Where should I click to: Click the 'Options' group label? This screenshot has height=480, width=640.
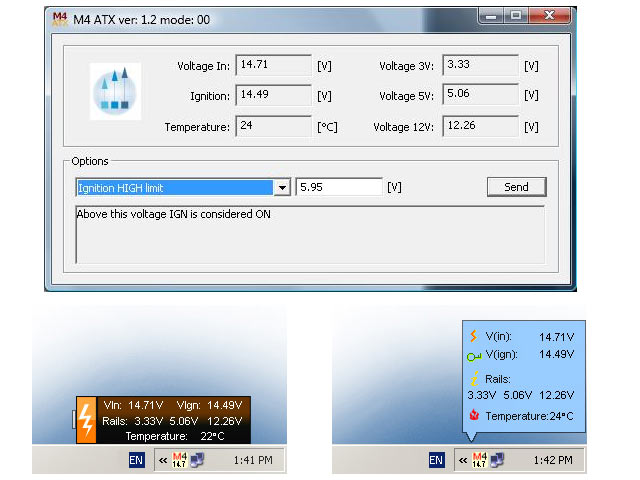click(x=90, y=161)
